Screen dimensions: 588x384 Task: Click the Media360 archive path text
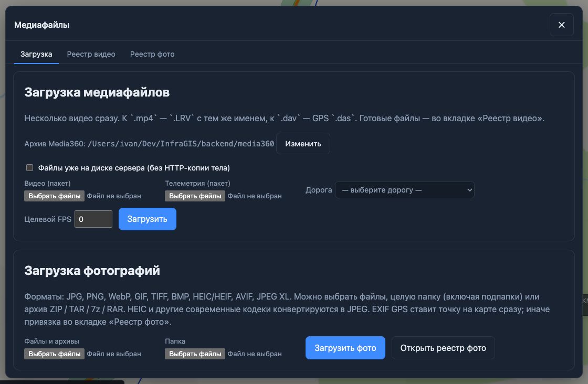click(181, 144)
